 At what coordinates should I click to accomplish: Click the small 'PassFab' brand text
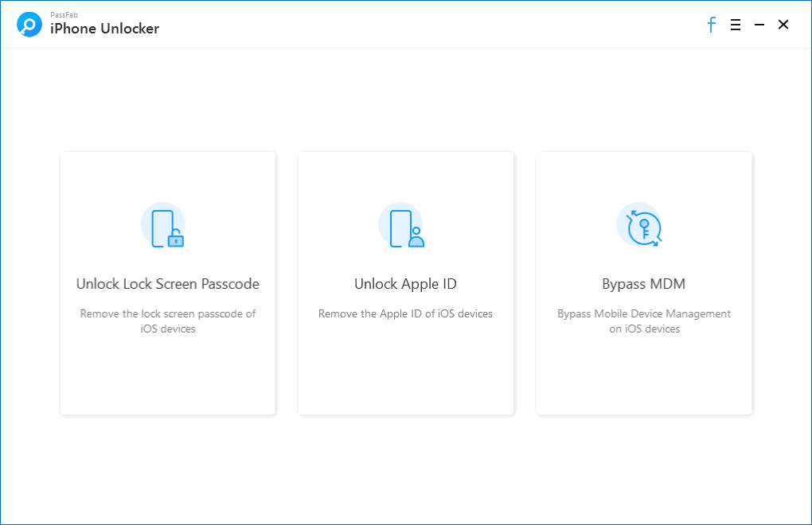tap(64, 15)
